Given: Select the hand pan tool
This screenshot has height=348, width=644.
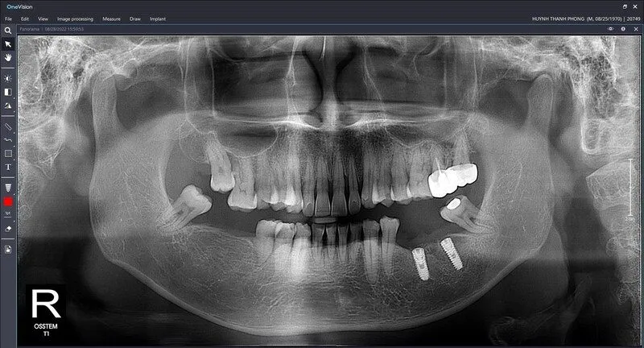Looking at the screenshot, I should pos(8,58).
